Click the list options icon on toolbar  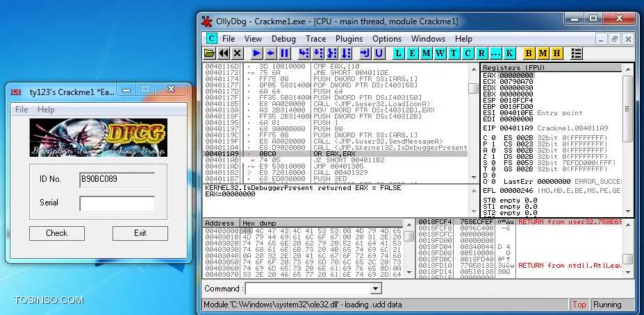[x=577, y=53]
